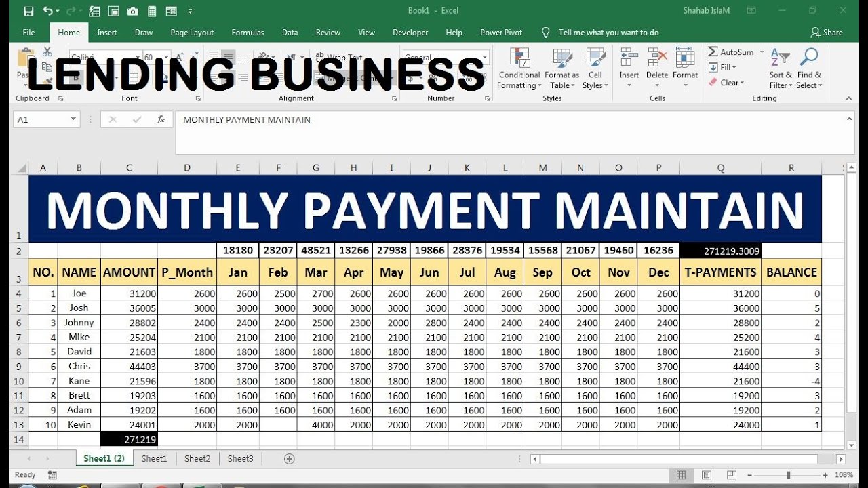Open Find & Select menu
This screenshot has width=868, height=488.
pyautogui.click(x=809, y=68)
